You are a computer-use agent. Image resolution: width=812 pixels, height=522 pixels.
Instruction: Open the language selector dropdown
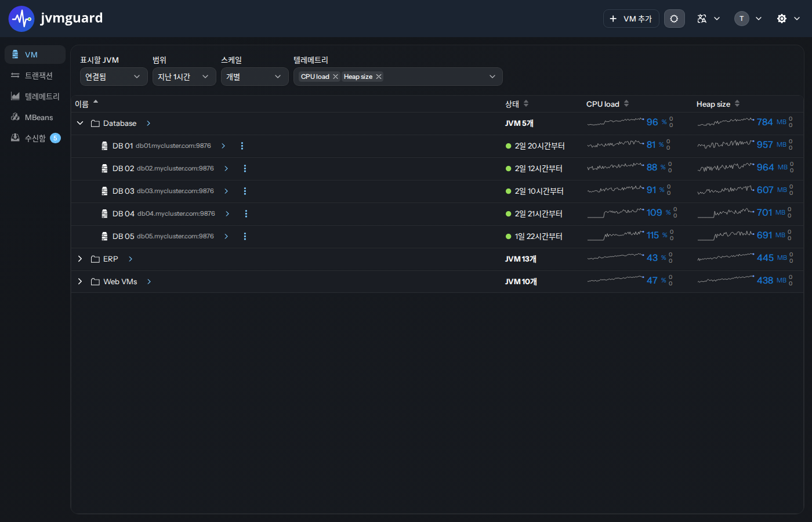pos(708,19)
